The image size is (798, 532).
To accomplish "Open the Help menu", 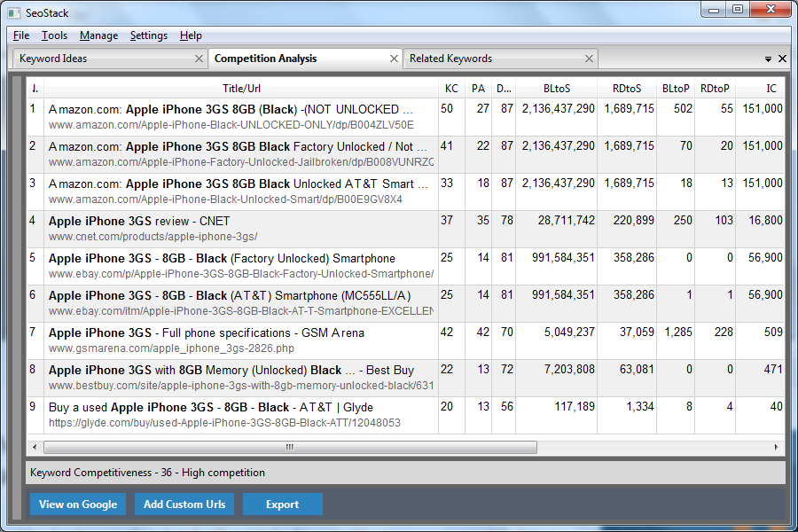I will 191,35.
